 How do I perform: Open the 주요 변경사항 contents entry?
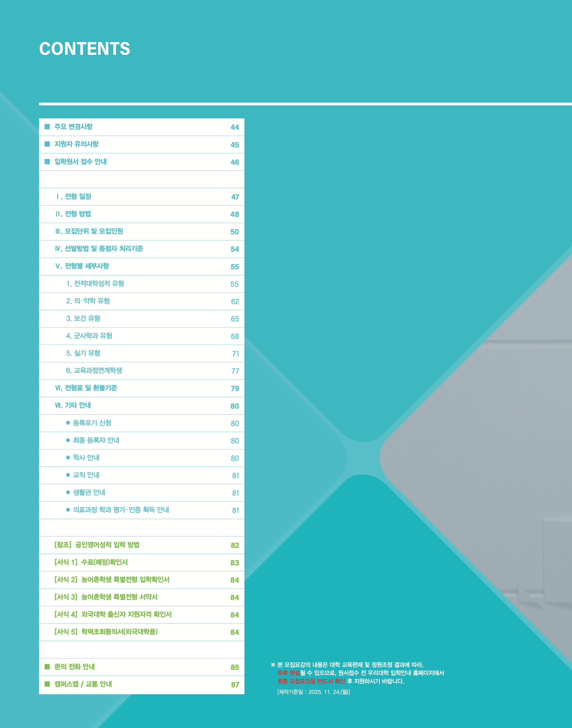(141, 127)
